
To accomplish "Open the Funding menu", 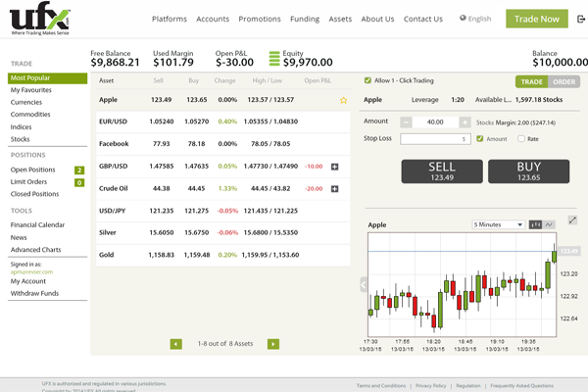I will [305, 19].
